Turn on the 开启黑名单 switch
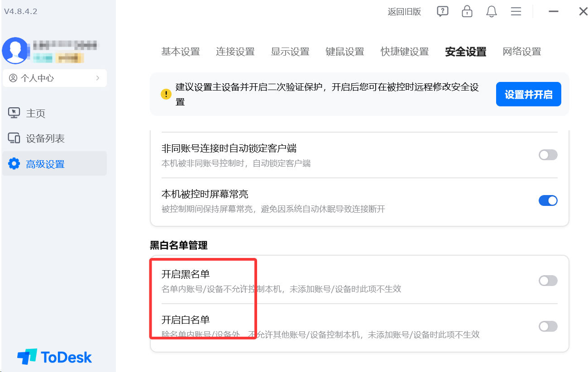 pos(548,281)
